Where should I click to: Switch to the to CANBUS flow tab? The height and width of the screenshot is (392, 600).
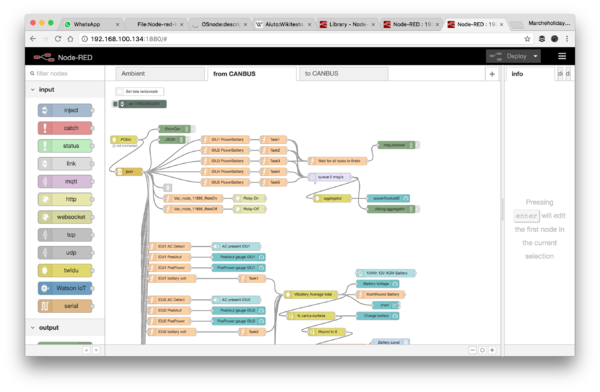[x=343, y=74]
